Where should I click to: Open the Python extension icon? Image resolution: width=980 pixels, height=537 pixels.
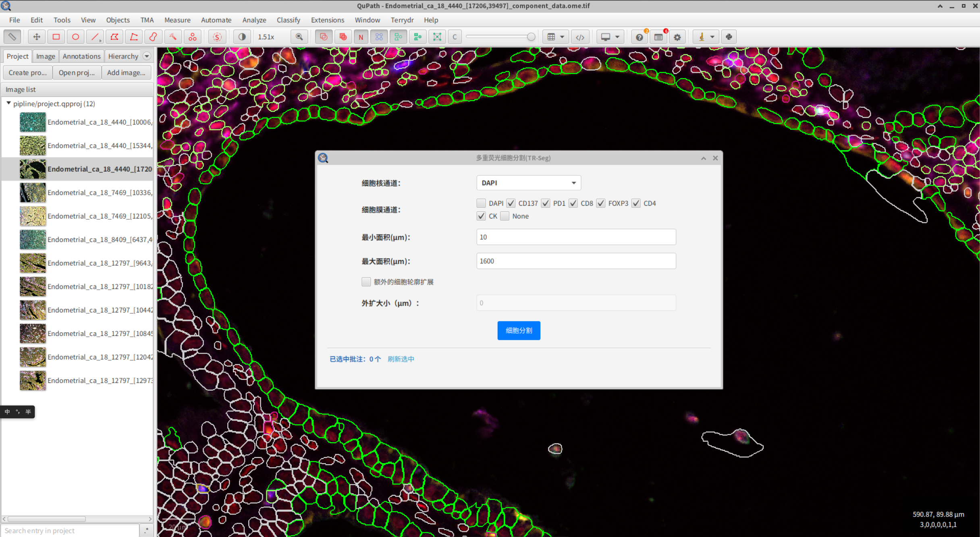(x=729, y=37)
